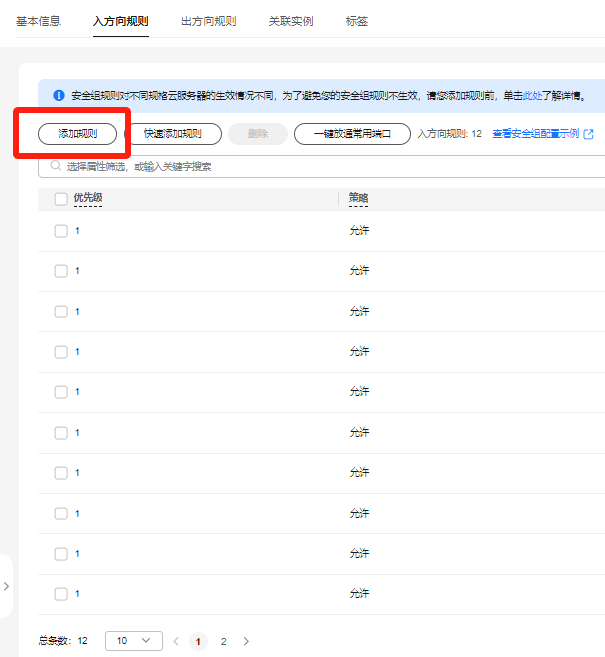The width and height of the screenshot is (605, 657).
Task: Check the checkbox of the tenth rule row
Action: (x=61, y=594)
